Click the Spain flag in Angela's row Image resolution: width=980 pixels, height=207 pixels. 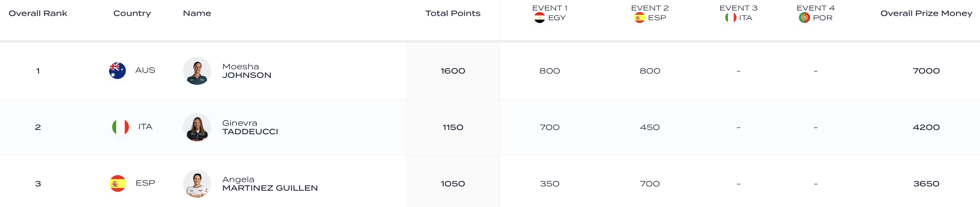118,184
